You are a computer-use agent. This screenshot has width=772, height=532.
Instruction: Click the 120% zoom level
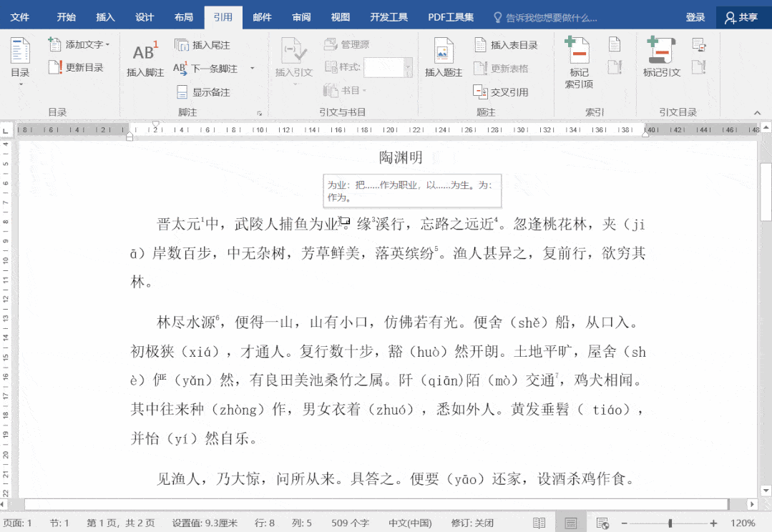(743, 523)
